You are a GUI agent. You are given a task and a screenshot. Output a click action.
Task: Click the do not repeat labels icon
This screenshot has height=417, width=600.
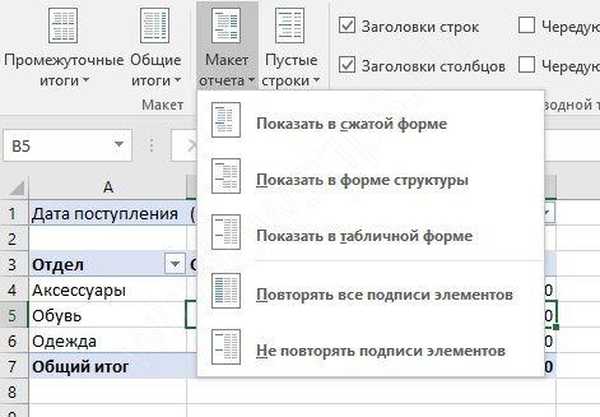pyautogui.click(x=226, y=347)
